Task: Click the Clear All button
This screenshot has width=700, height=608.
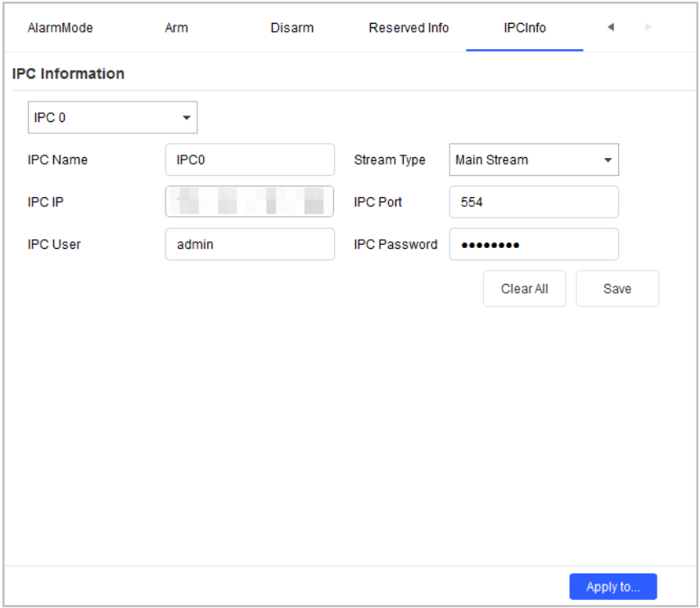Action: (x=525, y=289)
